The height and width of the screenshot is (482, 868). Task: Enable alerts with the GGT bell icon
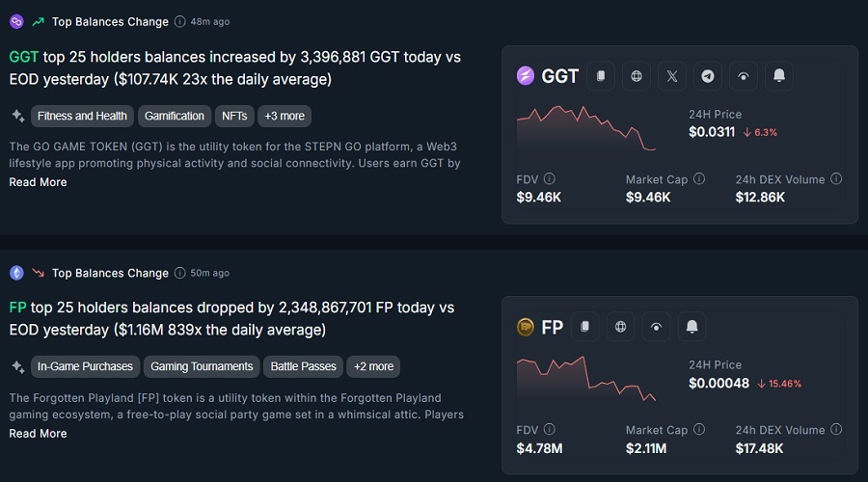[778, 76]
